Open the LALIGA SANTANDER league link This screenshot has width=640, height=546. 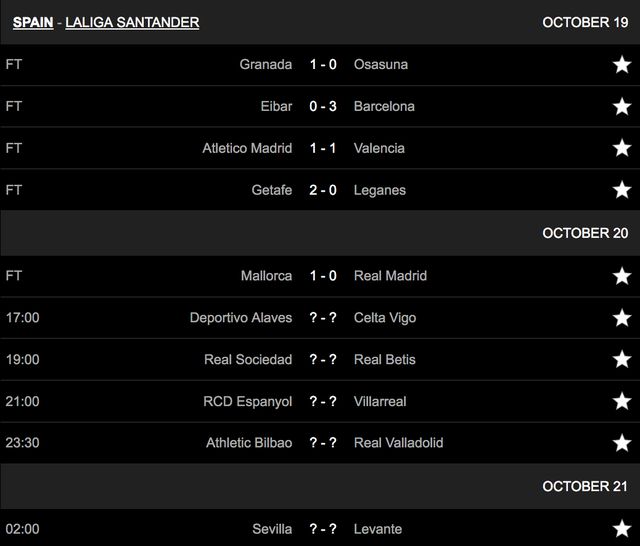pos(132,22)
